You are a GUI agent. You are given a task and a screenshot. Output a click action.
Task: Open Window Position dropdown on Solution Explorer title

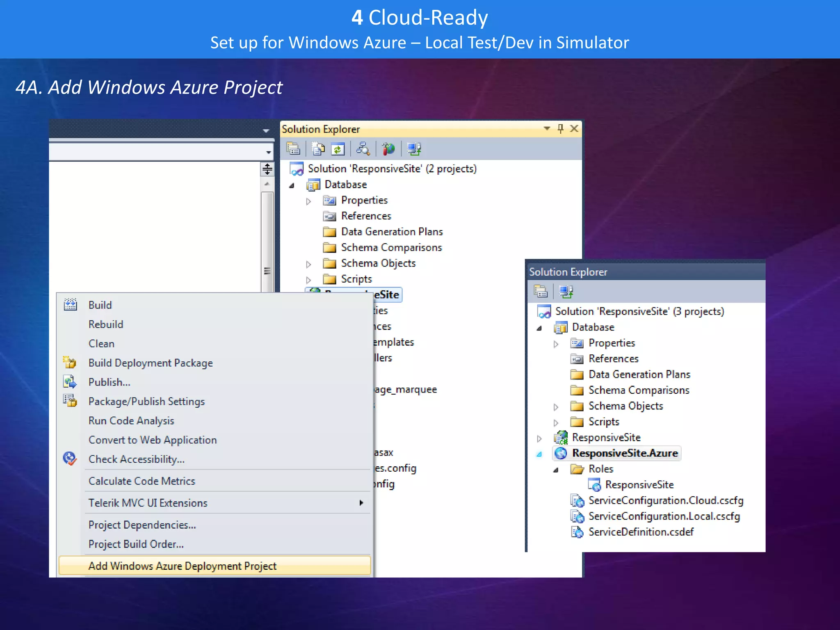tap(547, 128)
